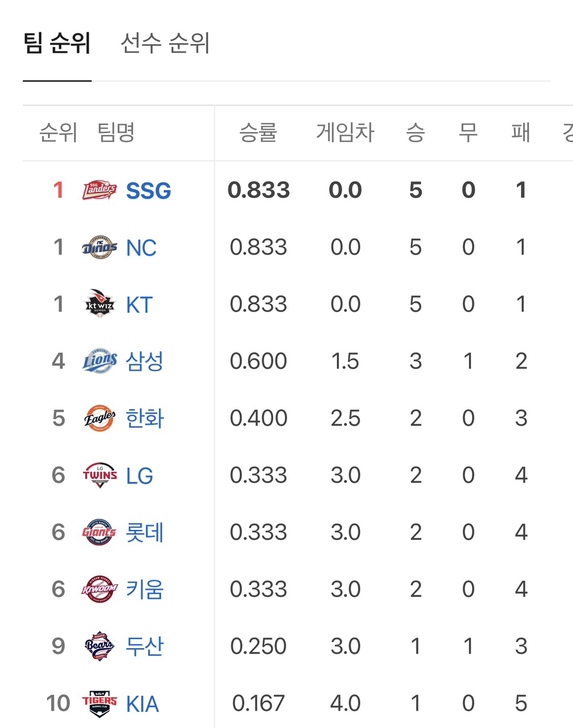Viewport: 573px width, 728px height.
Task: Switch to the 선수 순위 tab
Action: click(x=165, y=43)
